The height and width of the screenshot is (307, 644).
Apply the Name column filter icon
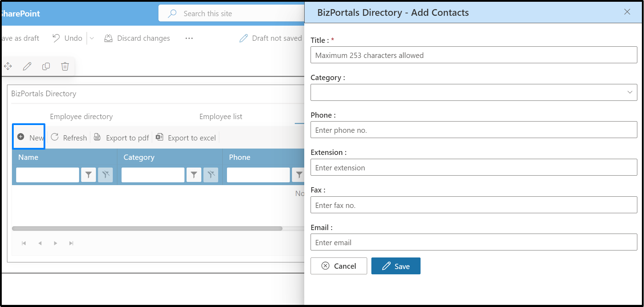[89, 175]
